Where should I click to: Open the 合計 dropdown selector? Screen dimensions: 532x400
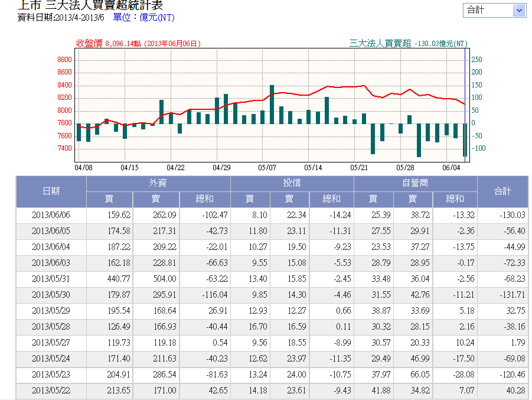pyautogui.click(x=494, y=10)
